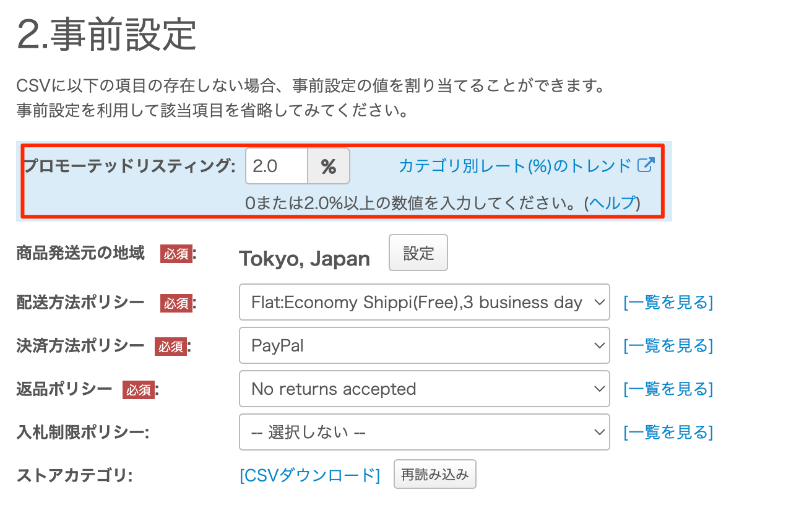The width and height of the screenshot is (812, 505).
Task: Open 一覧を見る beside 返品ポリシー
Action: click(x=668, y=389)
